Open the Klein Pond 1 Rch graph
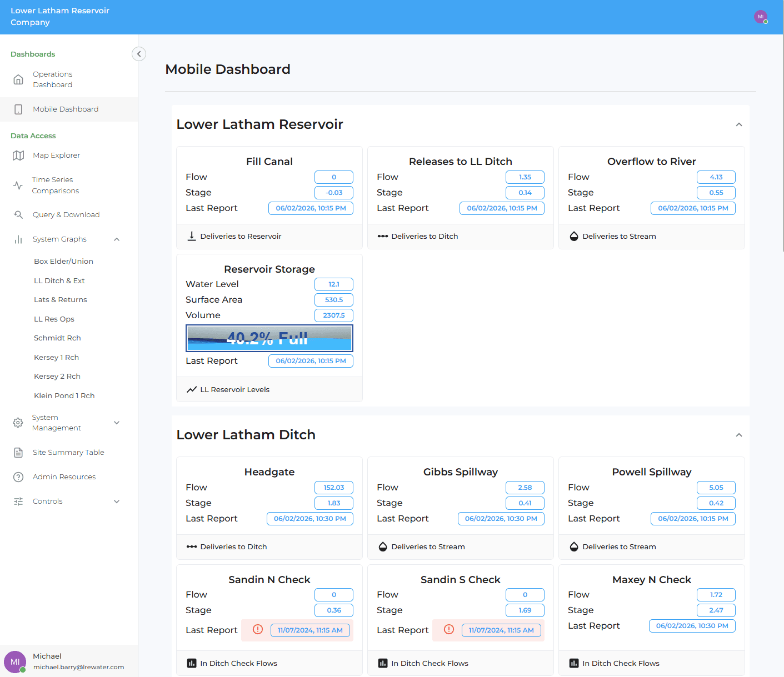Screen dimensions: 784x677 [64, 395]
